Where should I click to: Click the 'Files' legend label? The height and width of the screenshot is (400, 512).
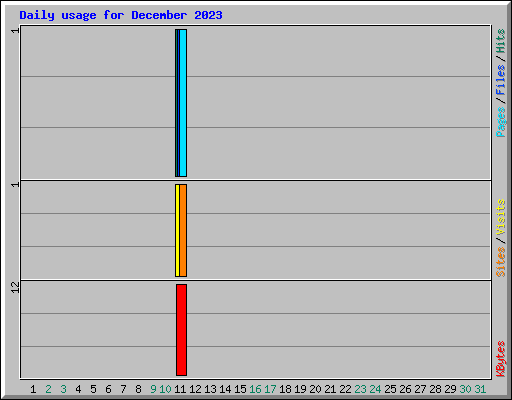[500, 80]
